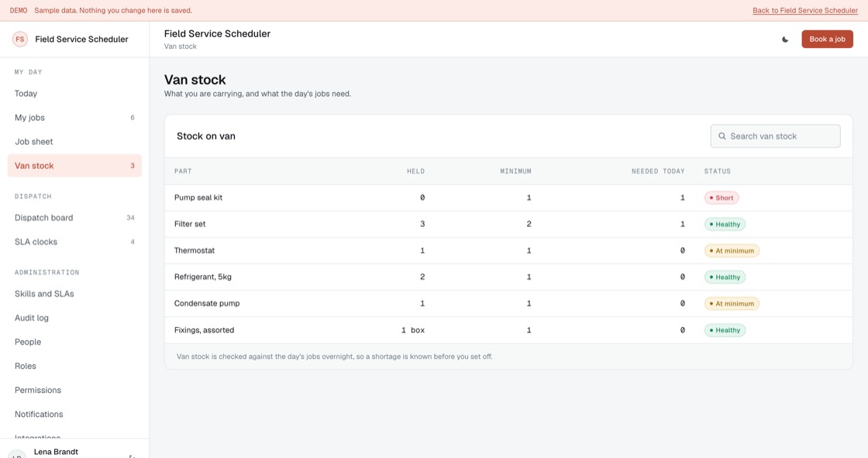Click the held value 3 for Filter set
Screen dimensions: 868x458
(422, 224)
